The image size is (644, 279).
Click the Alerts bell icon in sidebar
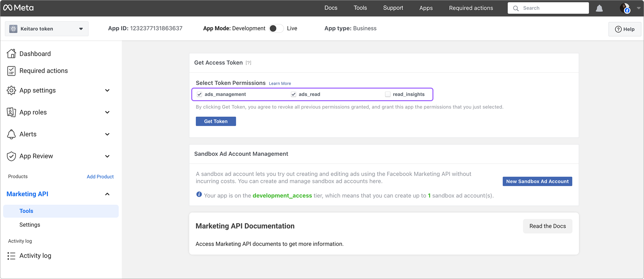point(11,134)
